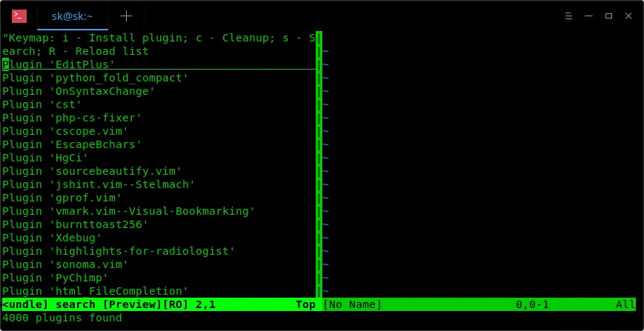Click the vertical split divider between panes

(319, 164)
